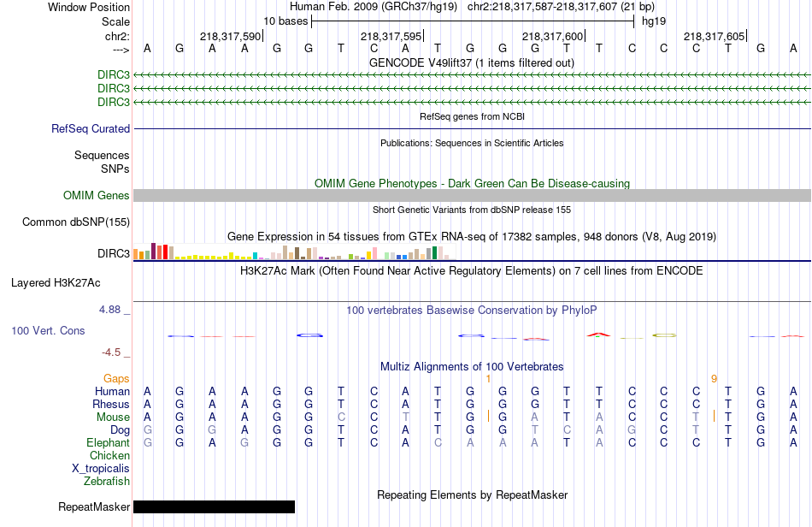This screenshot has height=527, width=812.
Task: Click Publications: Sequences in Scientific Articles title
Action: pos(472,143)
